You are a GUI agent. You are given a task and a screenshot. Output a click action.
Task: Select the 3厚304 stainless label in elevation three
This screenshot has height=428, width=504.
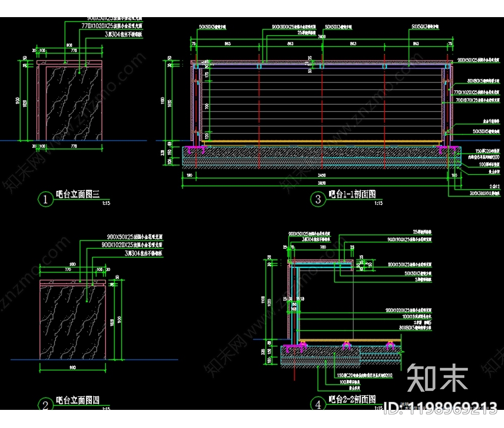[123, 34]
